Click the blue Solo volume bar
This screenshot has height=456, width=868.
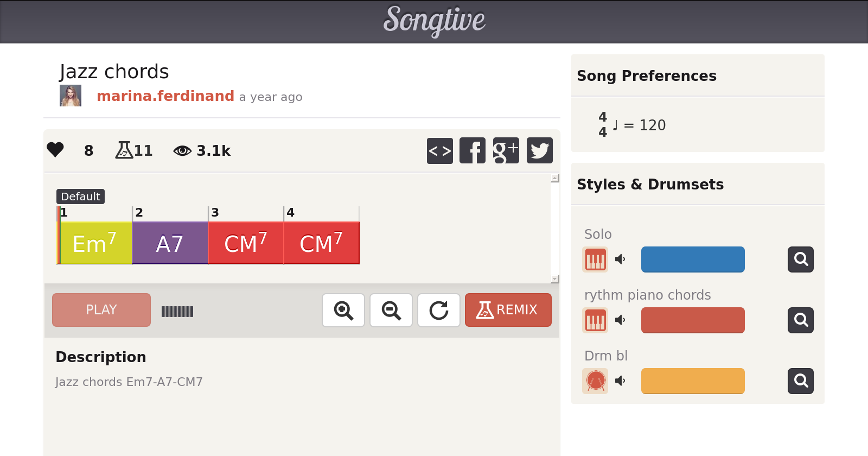pyautogui.click(x=693, y=259)
